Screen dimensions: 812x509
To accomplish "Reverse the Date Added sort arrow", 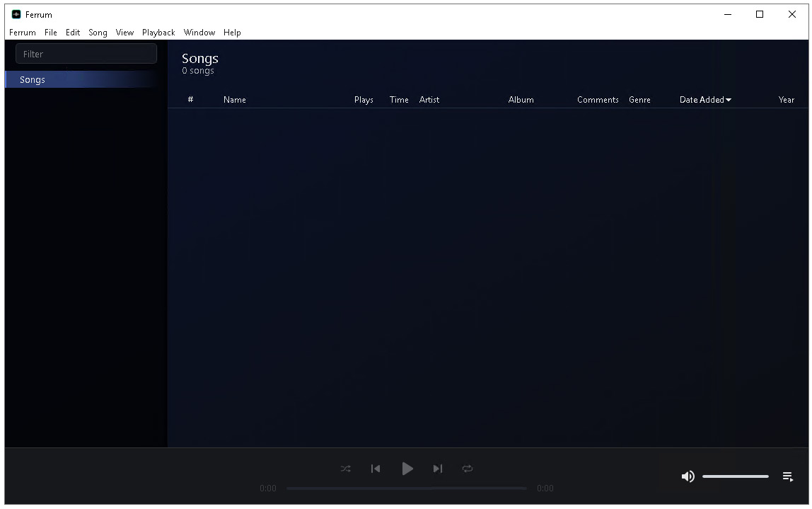I will coord(729,100).
